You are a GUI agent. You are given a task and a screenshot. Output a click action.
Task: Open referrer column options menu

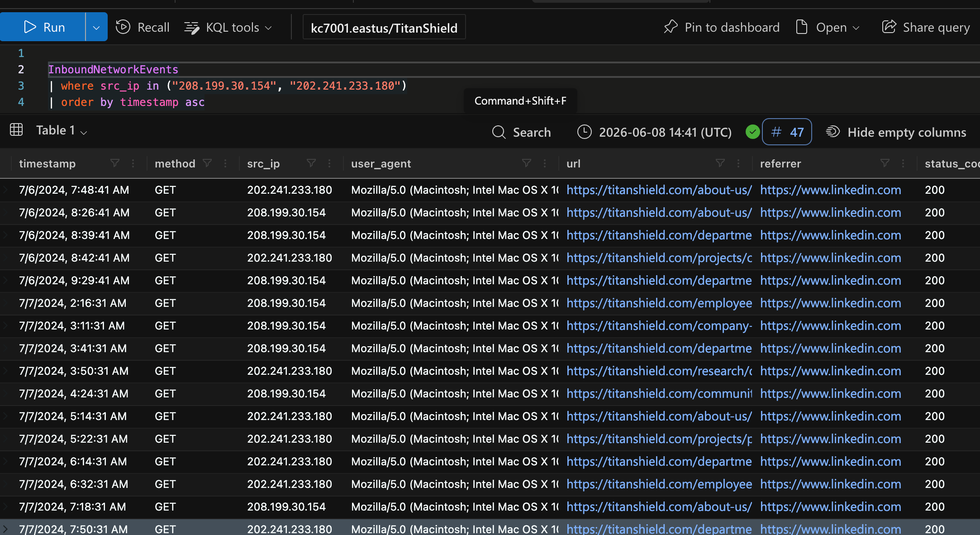tap(903, 163)
